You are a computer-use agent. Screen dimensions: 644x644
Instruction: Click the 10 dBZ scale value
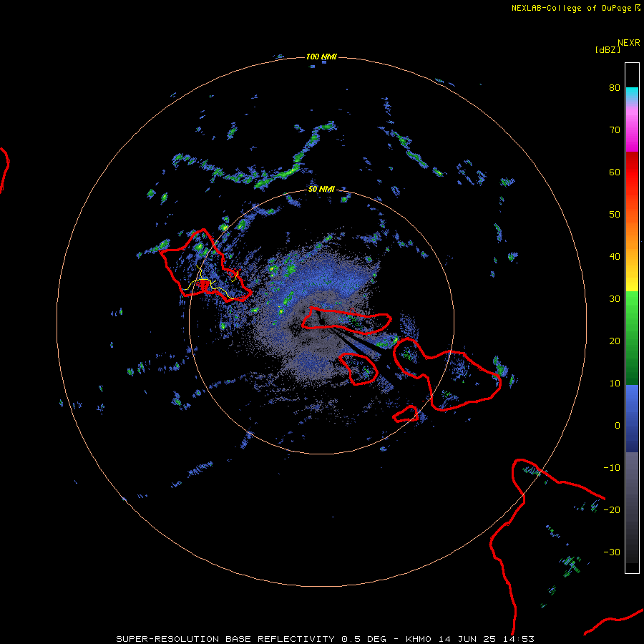(615, 384)
